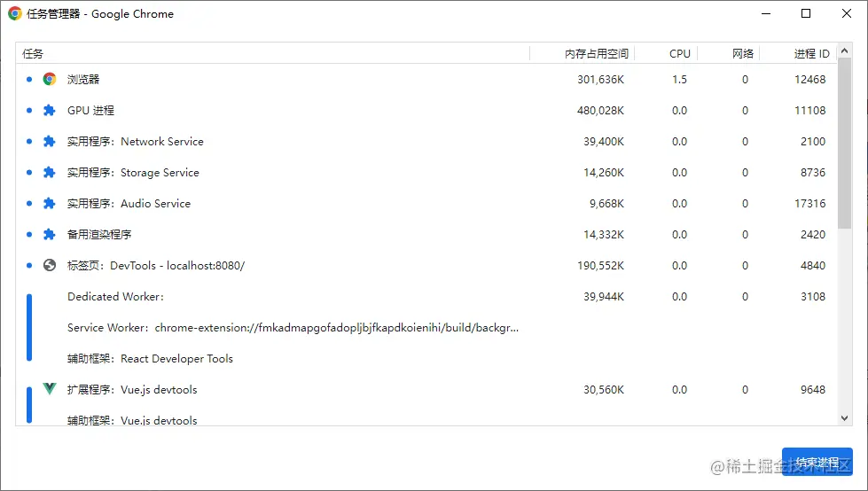This screenshot has height=491, width=868.
Task: Select the Service Worker chrome-extension row
Action: pyautogui.click(x=426, y=327)
